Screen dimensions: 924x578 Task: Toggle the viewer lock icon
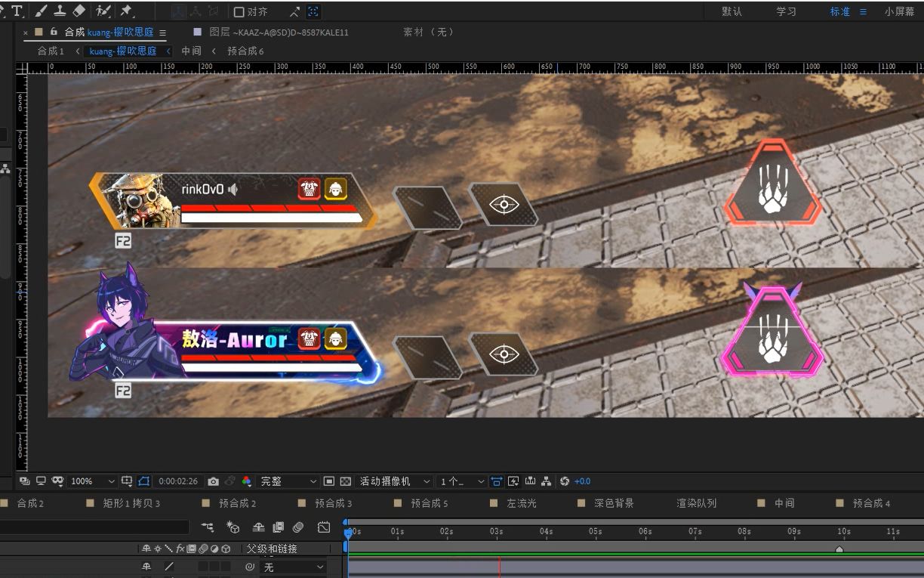54,32
